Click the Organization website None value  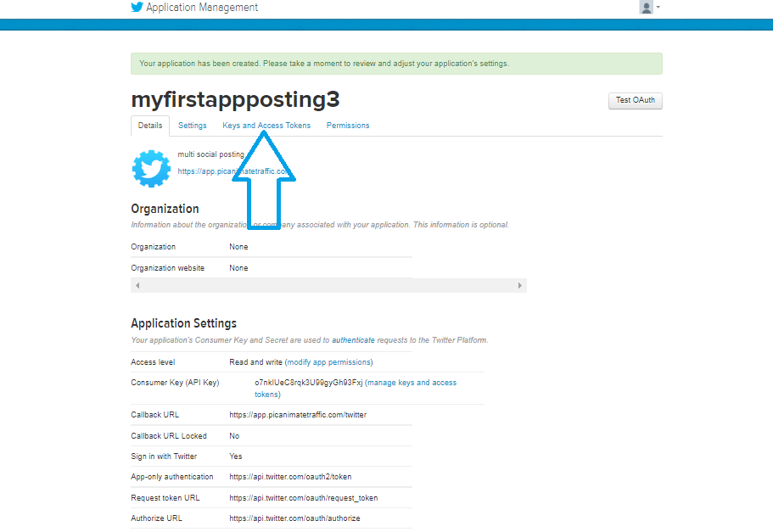coord(238,268)
